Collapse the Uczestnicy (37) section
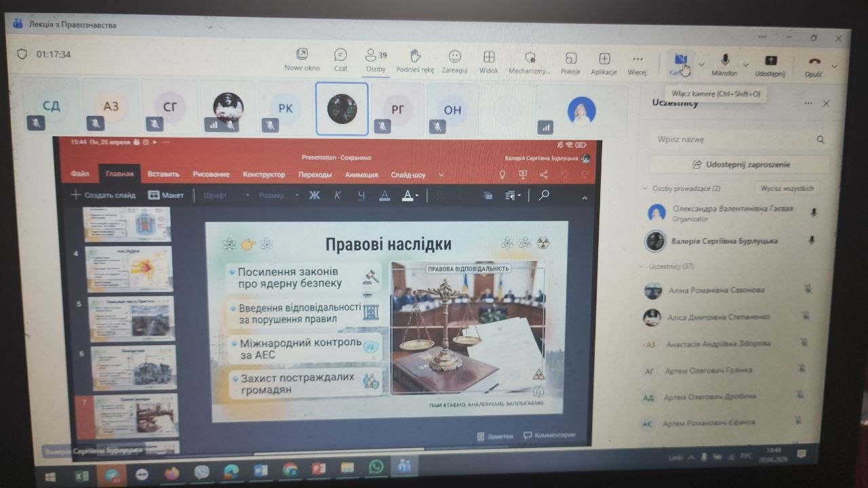 642,267
